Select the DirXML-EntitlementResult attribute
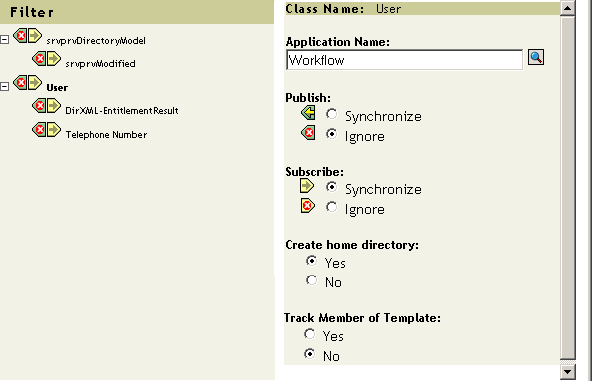Image resolution: width=592 pixels, height=381 pixels. (x=122, y=111)
